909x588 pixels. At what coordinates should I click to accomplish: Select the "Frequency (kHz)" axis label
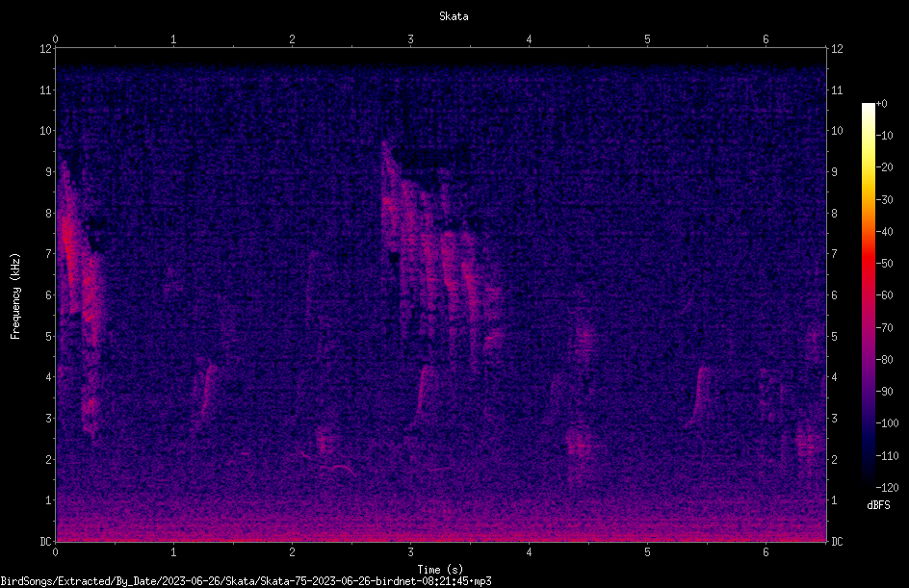coord(15,296)
